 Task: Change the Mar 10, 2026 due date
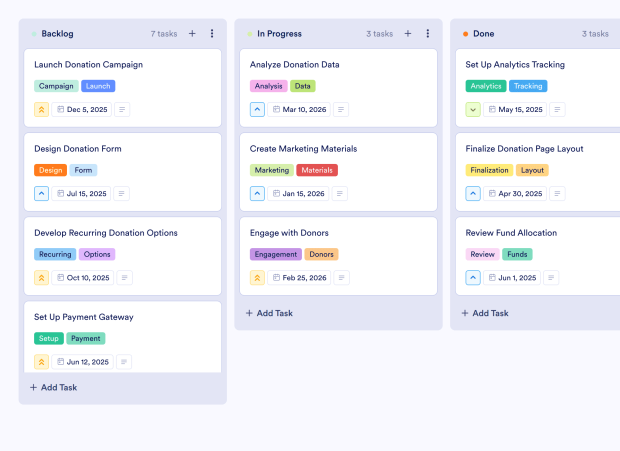click(x=297, y=109)
